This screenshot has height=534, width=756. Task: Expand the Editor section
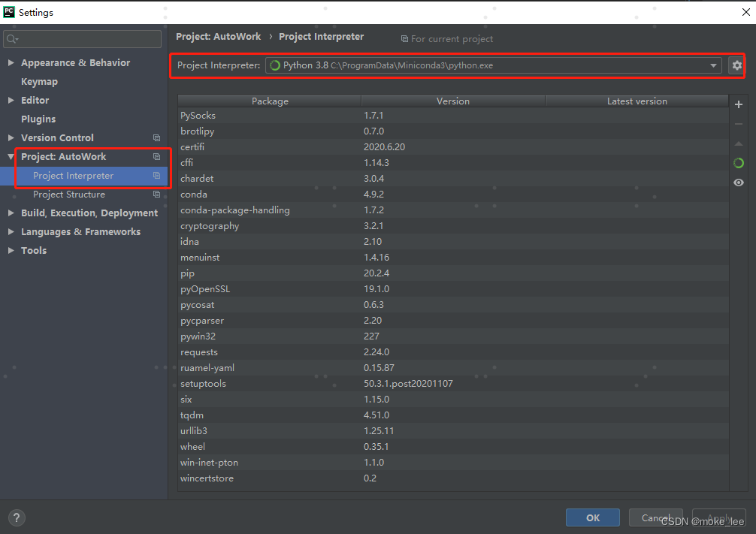tap(11, 100)
